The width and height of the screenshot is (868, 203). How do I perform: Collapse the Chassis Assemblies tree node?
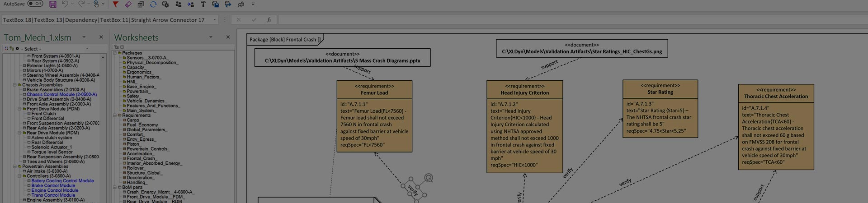[x=14, y=85]
